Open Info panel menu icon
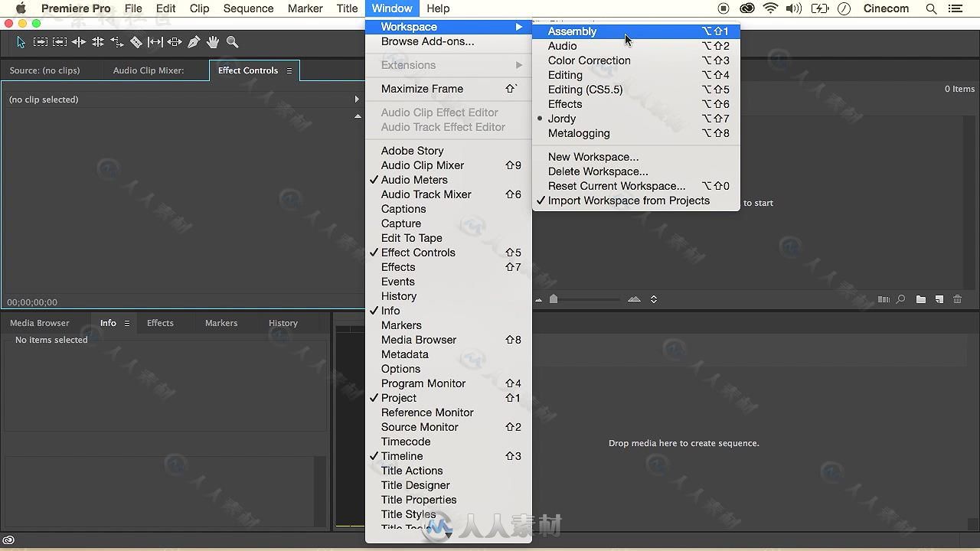The width and height of the screenshot is (980, 551). coord(127,323)
